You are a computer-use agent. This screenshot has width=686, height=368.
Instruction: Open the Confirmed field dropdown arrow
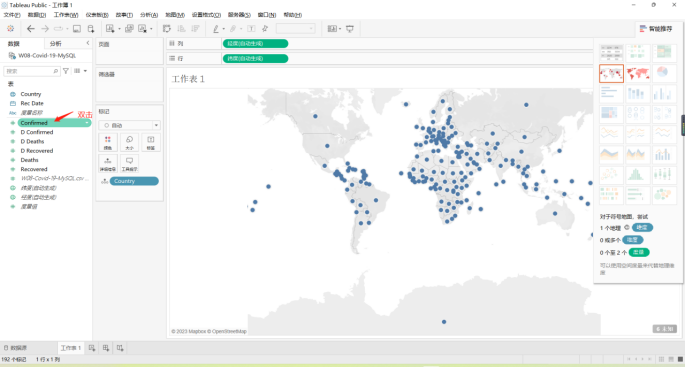pos(88,123)
